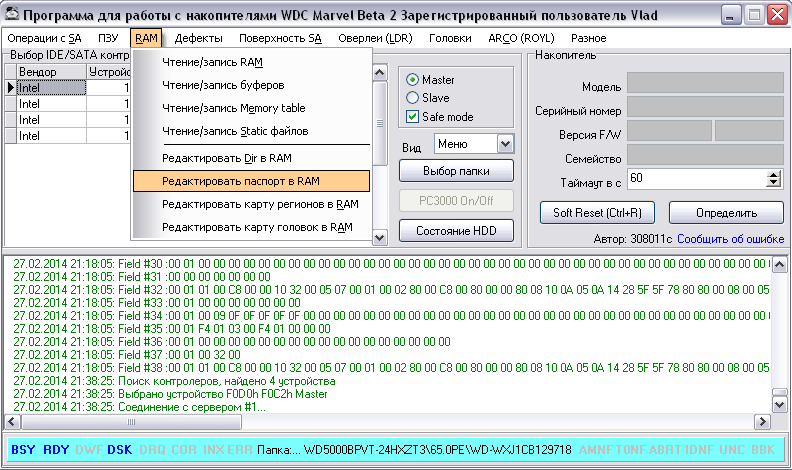Click the log horizontal scrollbar thumb

point(131,422)
